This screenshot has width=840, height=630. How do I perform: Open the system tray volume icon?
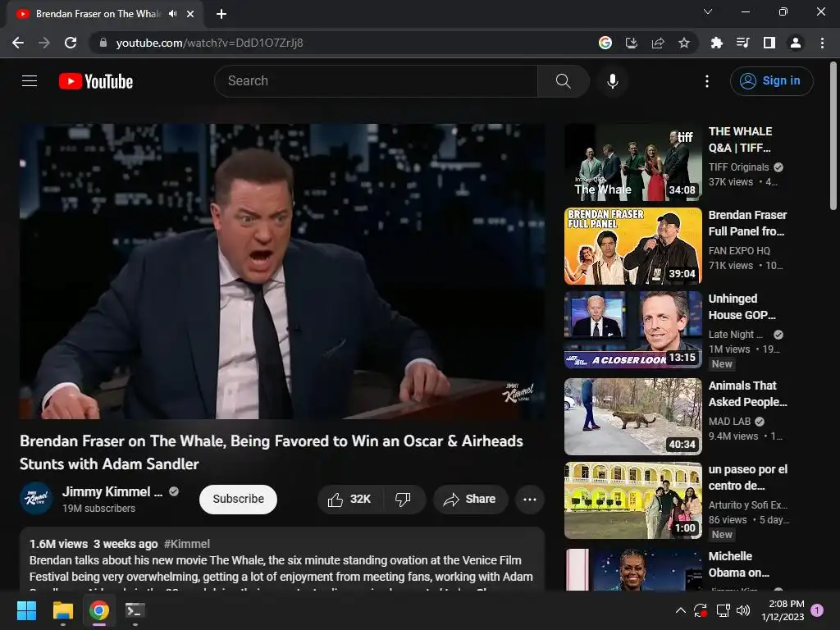743,610
